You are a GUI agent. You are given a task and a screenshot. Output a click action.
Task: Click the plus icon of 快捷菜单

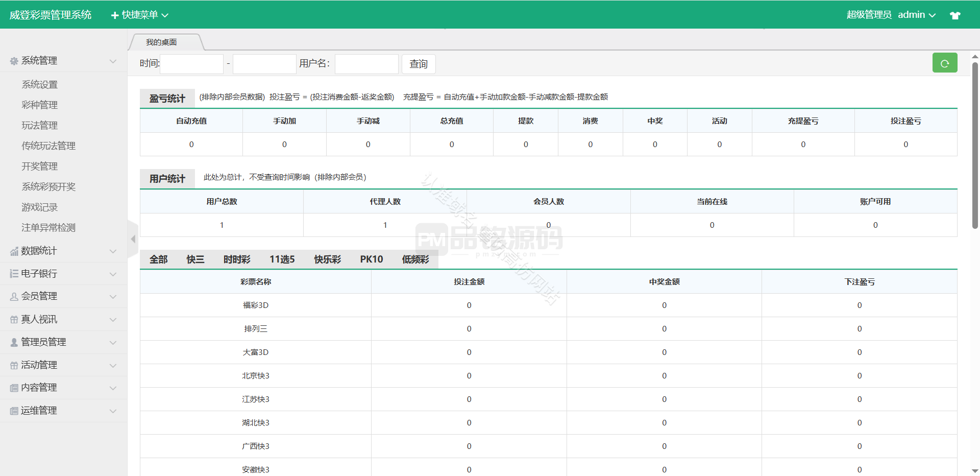[115, 15]
